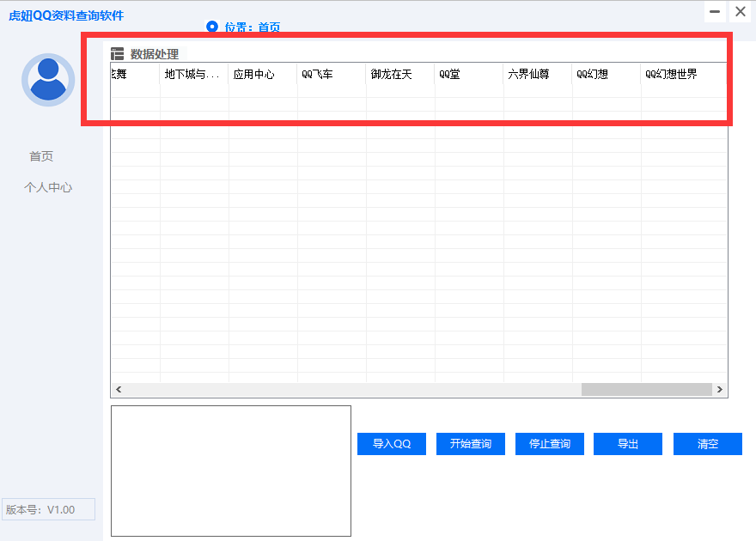This screenshot has height=541, width=756.
Task: Click the horizontal scrollbar right arrow
Action: click(x=720, y=389)
